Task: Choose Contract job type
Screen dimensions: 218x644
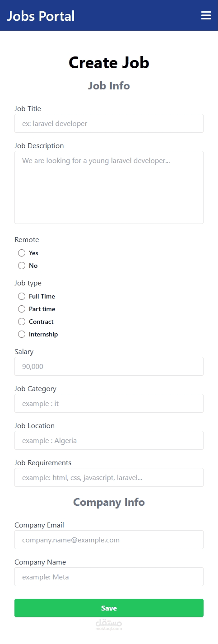Action: click(x=22, y=322)
